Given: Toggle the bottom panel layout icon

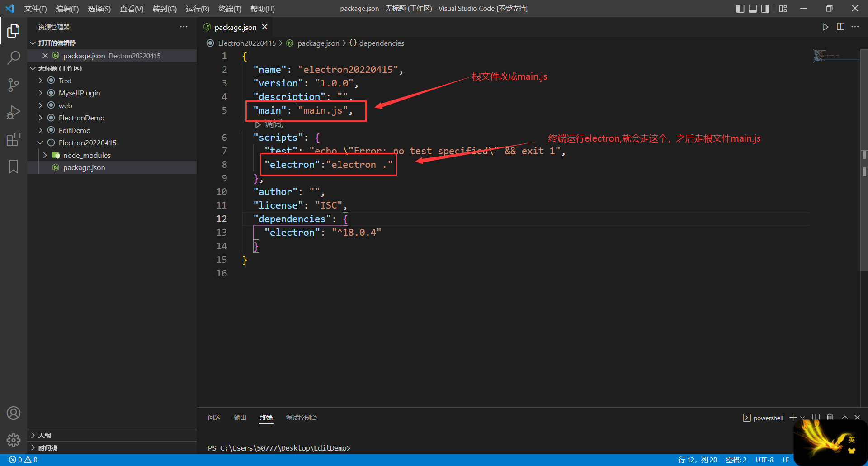Looking at the screenshot, I should coord(753,9).
